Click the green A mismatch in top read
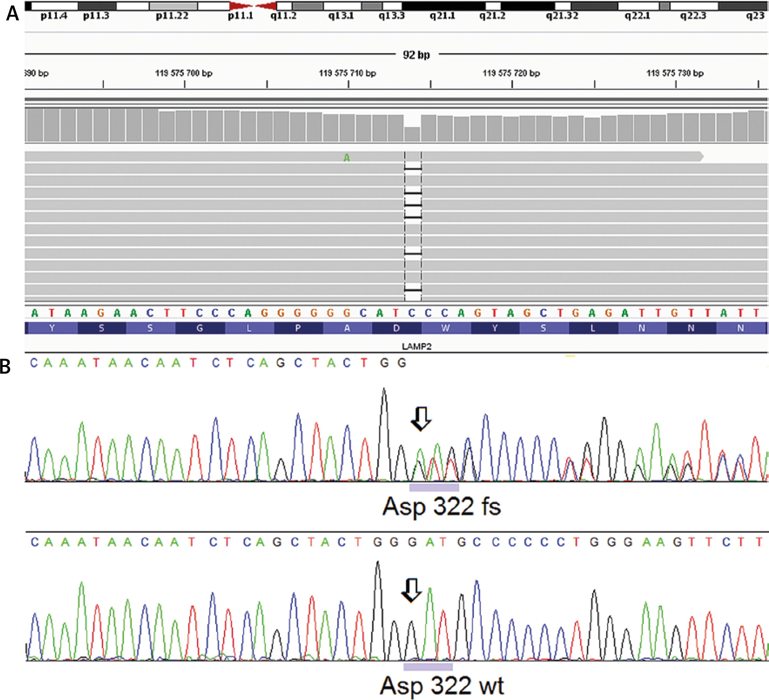This screenshot has width=769, height=700. (x=346, y=158)
